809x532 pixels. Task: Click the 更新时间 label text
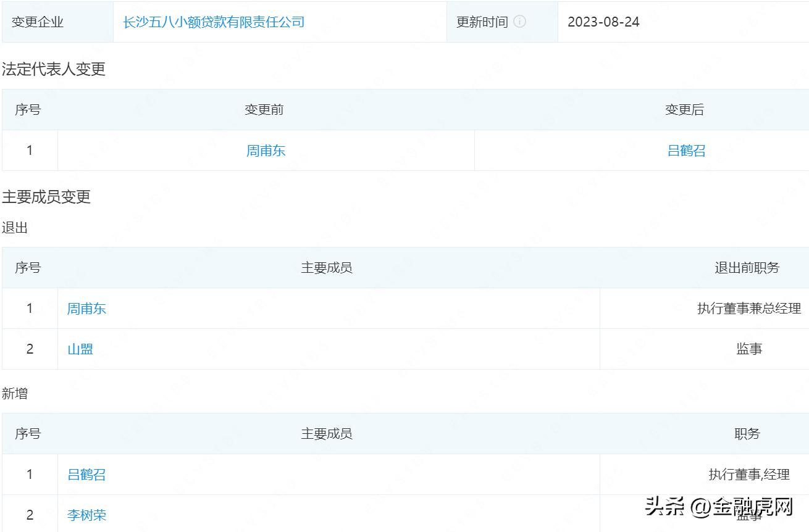(x=482, y=22)
